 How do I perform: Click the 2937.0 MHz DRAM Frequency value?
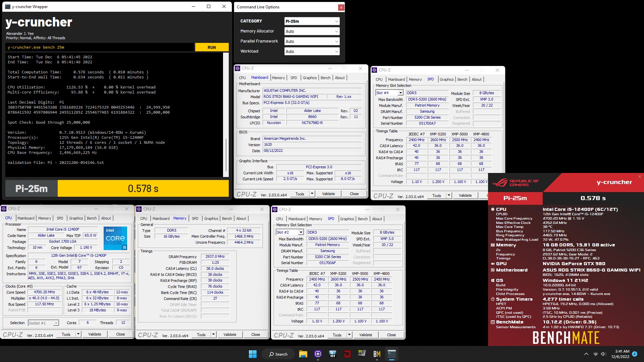(x=215, y=256)
